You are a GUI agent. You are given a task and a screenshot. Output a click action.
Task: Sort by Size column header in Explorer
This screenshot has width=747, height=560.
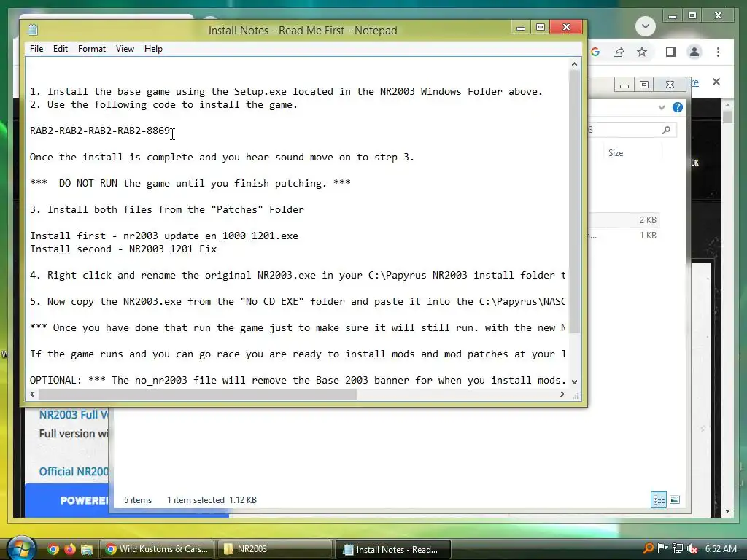(616, 153)
